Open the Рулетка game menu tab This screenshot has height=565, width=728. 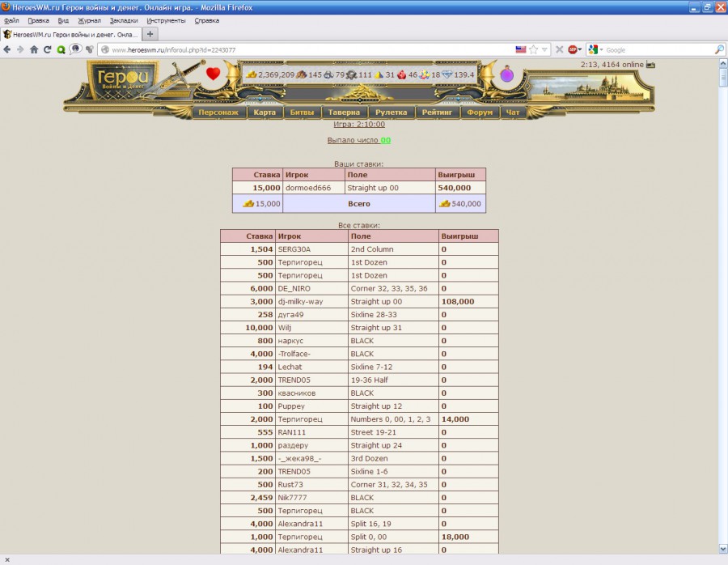point(393,113)
